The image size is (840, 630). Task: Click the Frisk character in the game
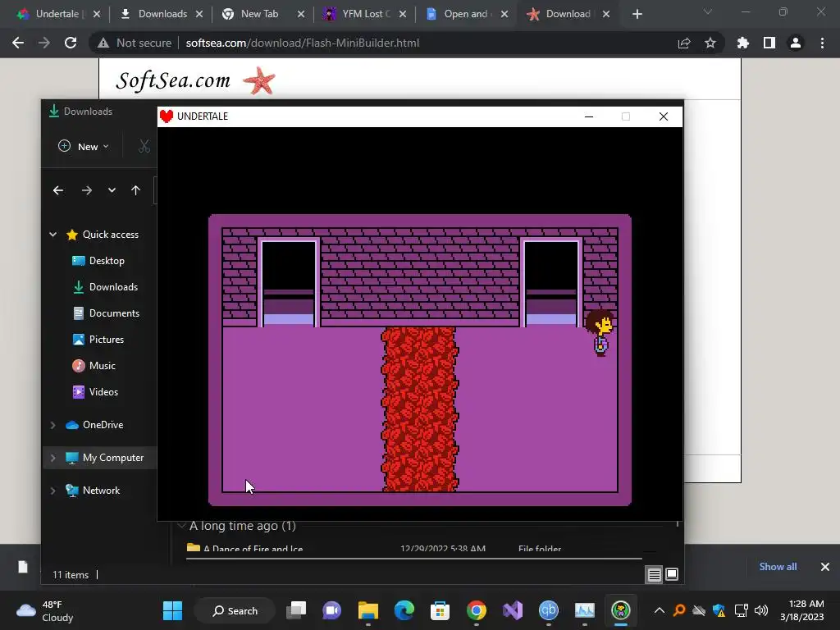(x=600, y=333)
